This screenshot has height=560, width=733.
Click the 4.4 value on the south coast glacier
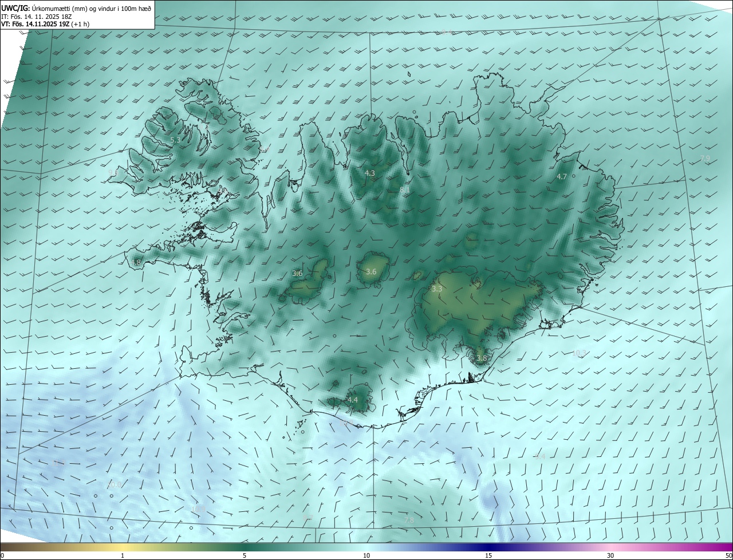(x=352, y=400)
